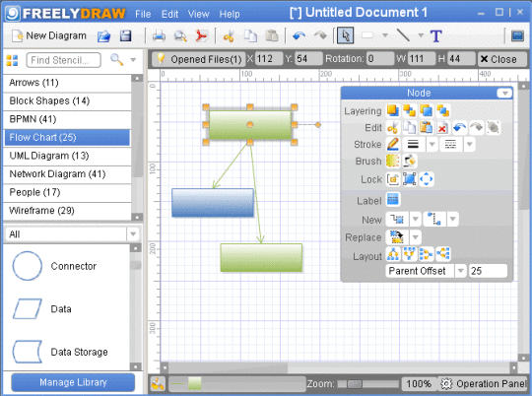Screen dimensions: 532x396
Task: Click the Rotation input field
Action: pyautogui.click(x=380, y=59)
